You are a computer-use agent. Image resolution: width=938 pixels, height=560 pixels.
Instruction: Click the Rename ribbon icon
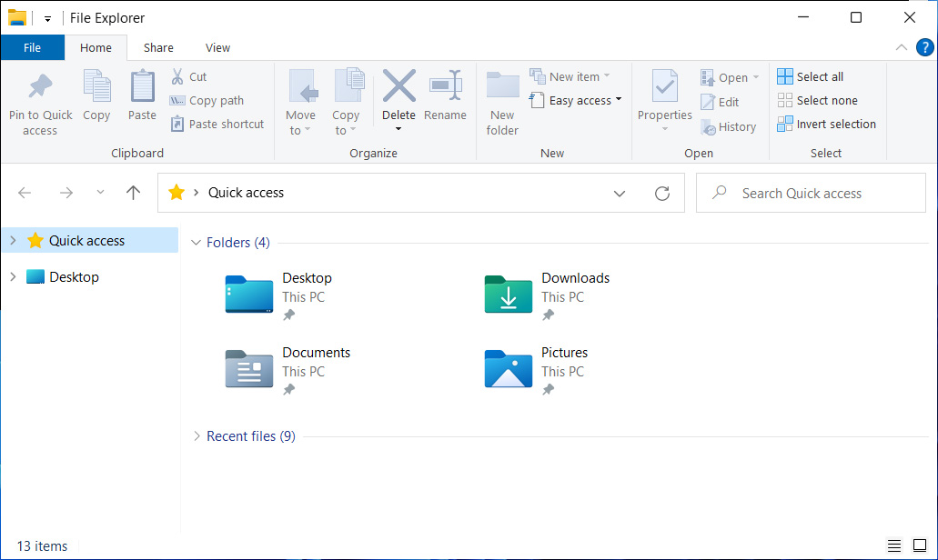446,85
